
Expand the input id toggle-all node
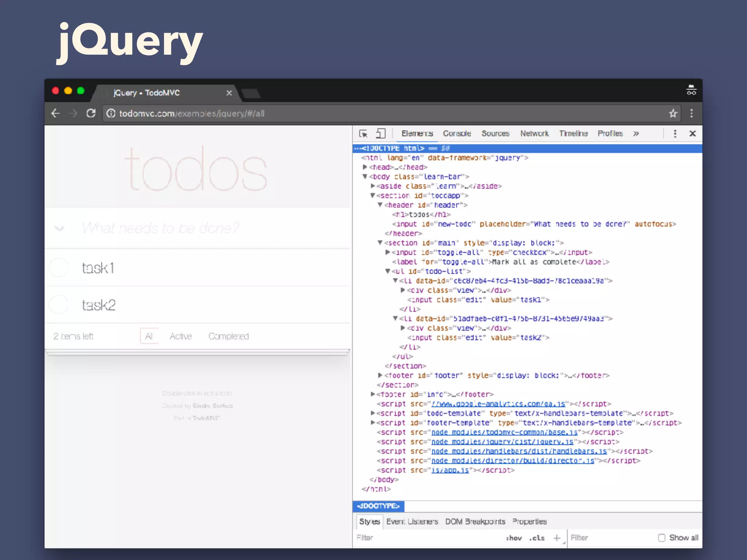[x=388, y=252]
